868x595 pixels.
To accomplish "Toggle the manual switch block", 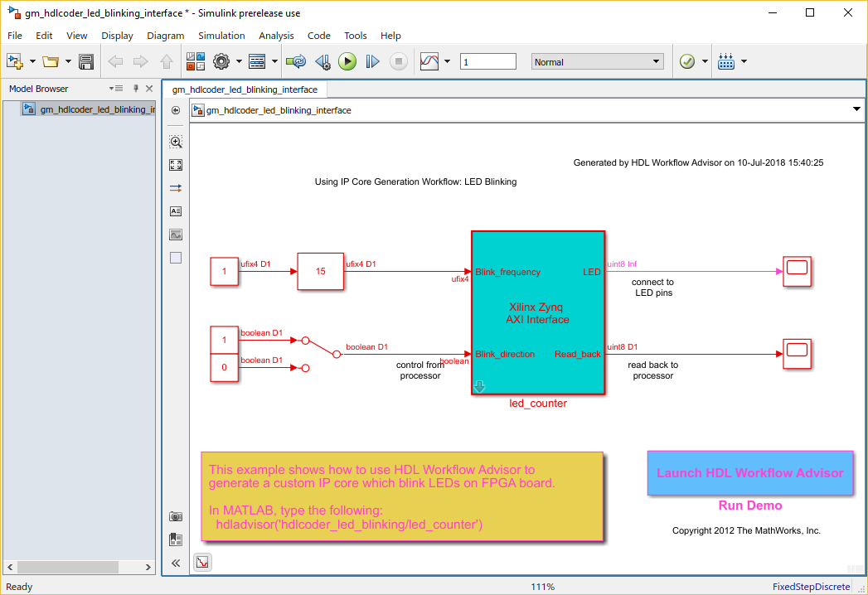I will [321, 354].
